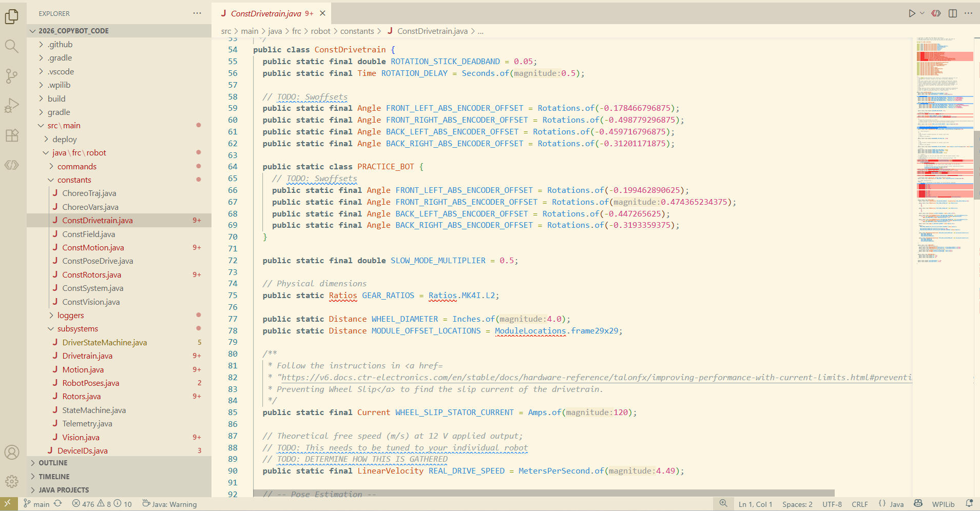980x511 pixels.
Task: Open the Explorer view in activity bar
Action: click(x=12, y=17)
